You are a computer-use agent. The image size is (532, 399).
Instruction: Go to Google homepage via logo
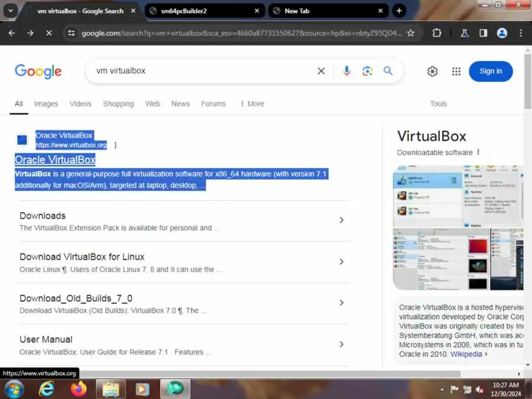point(38,71)
